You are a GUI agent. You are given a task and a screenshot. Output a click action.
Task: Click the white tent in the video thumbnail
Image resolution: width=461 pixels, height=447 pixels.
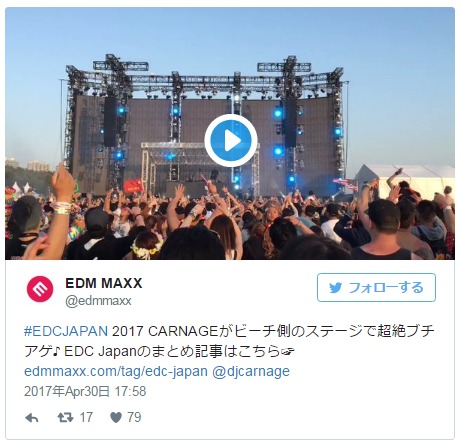pos(405,180)
